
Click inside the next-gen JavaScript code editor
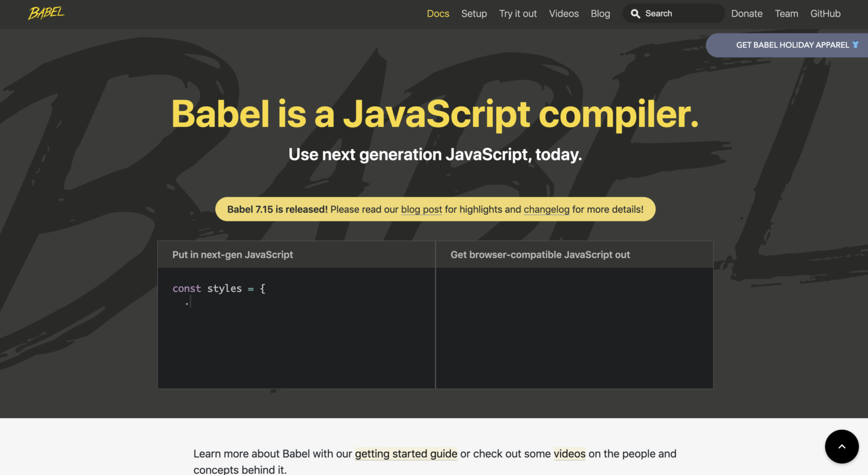tap(296, 328)
